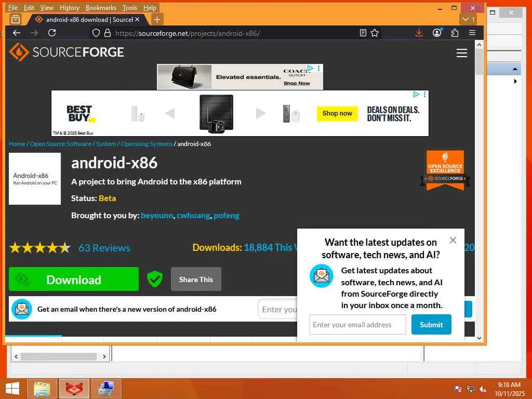
Task: Click the Android-x86 project logo thumbnail
Action: coord(35,179)
